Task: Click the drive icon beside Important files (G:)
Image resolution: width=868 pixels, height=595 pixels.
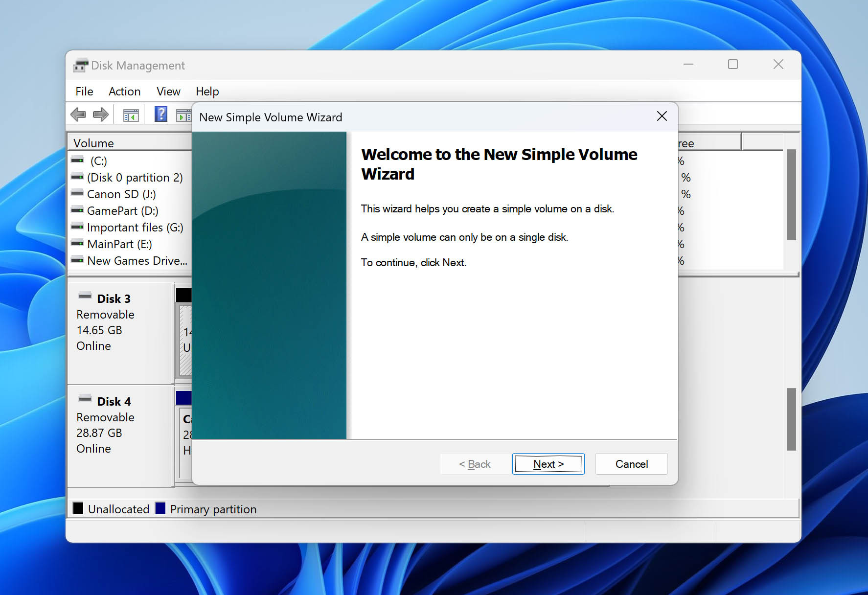Action: 77,227
